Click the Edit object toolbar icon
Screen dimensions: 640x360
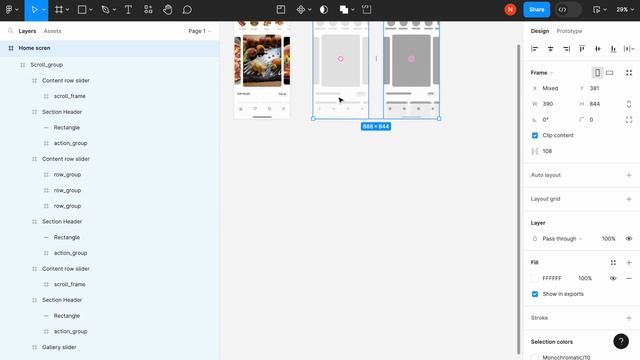pos(281,10)
